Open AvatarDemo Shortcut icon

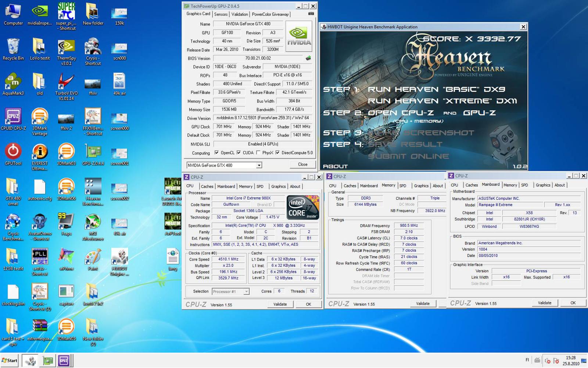(x=40, y=227)
